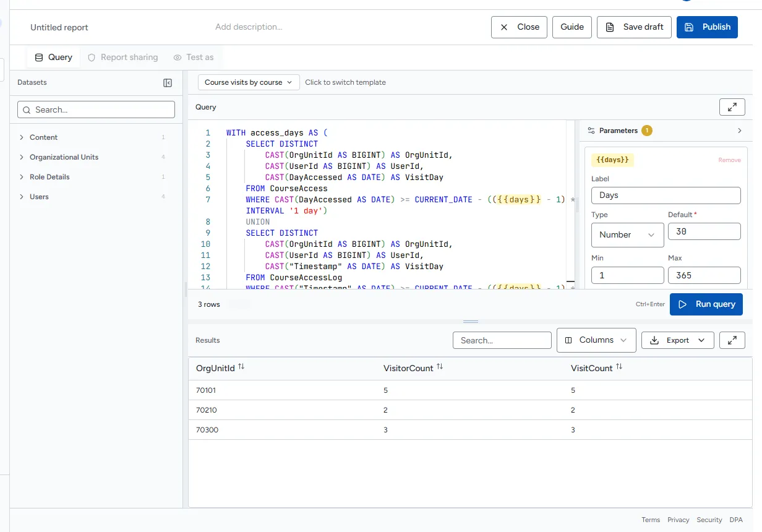Open Course visits by course template dropdown
Image resolution: width=762 pixels, height=532 pixels.
coord(249,82)
